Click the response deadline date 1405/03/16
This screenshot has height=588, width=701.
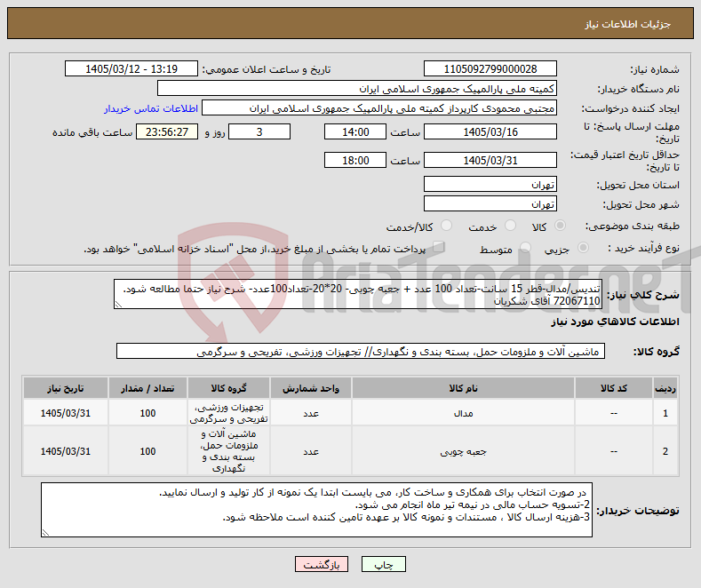[x=490, y=131]
